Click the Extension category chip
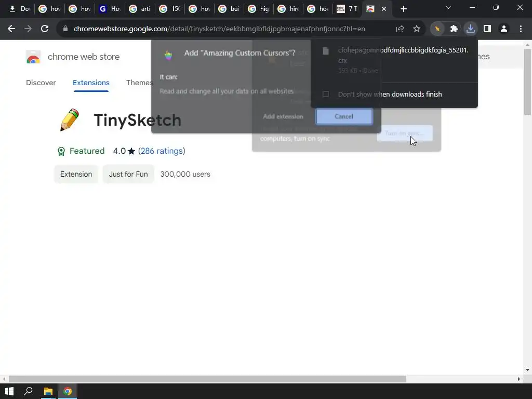 pos(76,174)
